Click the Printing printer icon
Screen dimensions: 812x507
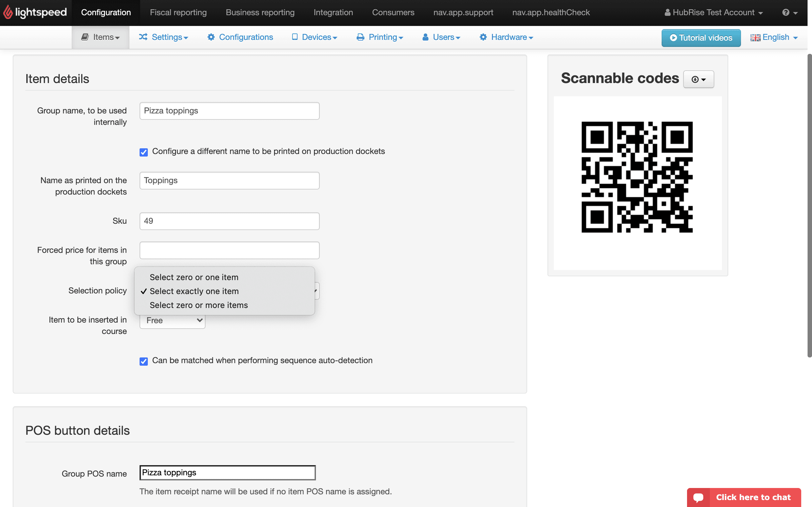pos(360,37)
